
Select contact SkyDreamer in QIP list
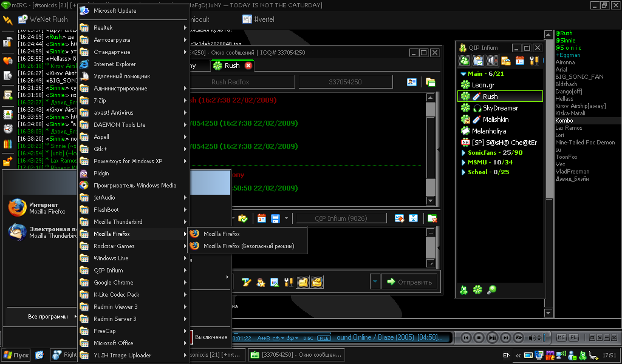(501, 108)
